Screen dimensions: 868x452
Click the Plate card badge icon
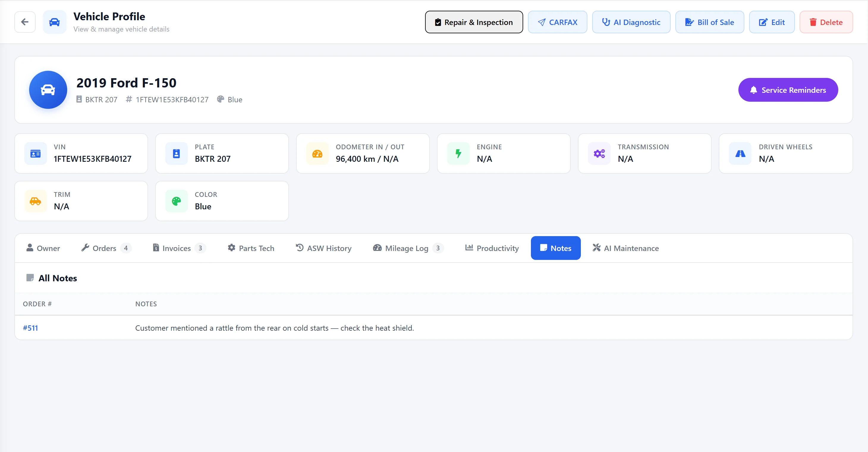[176, 154]
